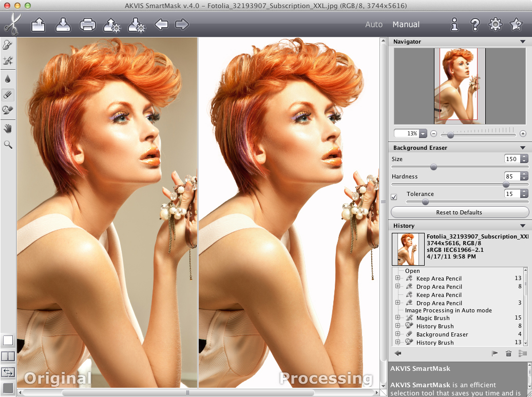Image resolution: width=532 pixels, height=397 pixels.
Task: Adjust the Hardness slider
Action: tap(506, 184)
